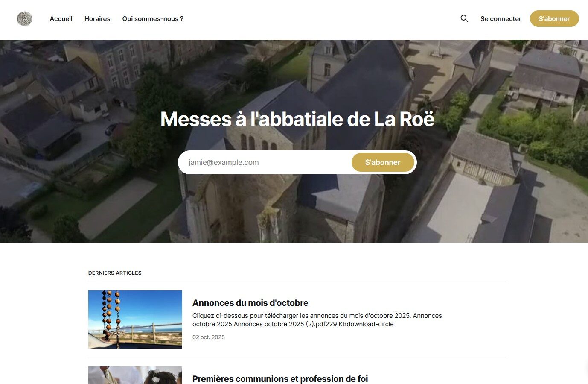Click the communion article thumbnail image
Viewport: 588px width, 384px height.
135,375
